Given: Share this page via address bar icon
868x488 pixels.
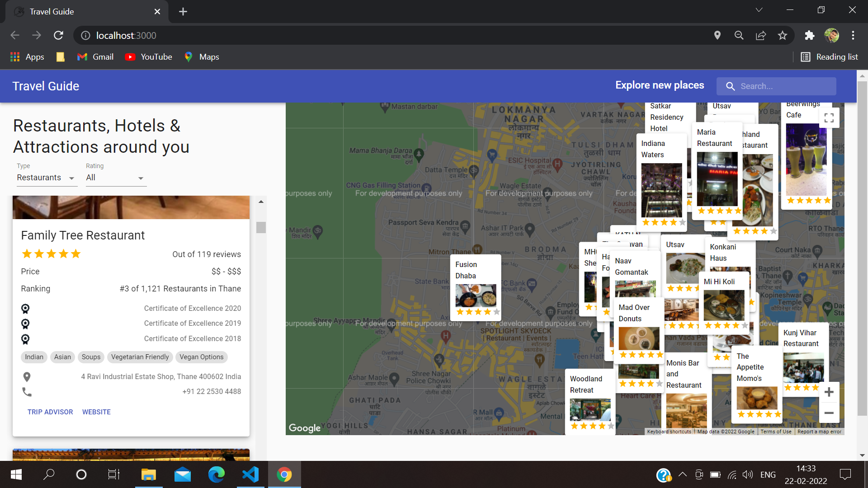Looking at the screenshot, I should [x=761, y=35].
